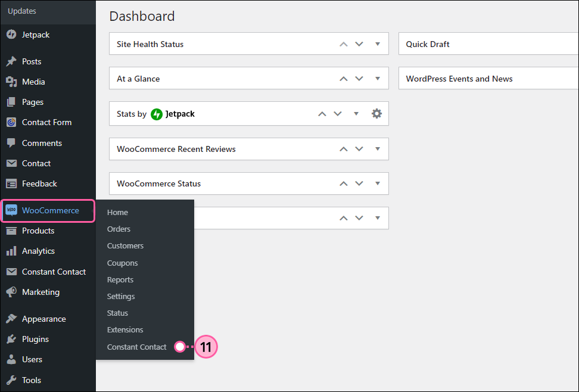Open the Updates sidebar link

(22, 11)
